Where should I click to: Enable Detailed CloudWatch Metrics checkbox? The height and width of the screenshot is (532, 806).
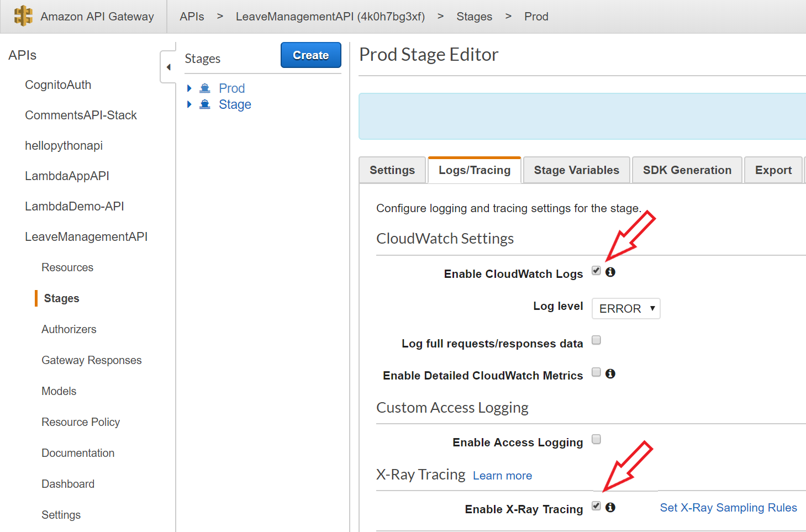pos(596,372)
